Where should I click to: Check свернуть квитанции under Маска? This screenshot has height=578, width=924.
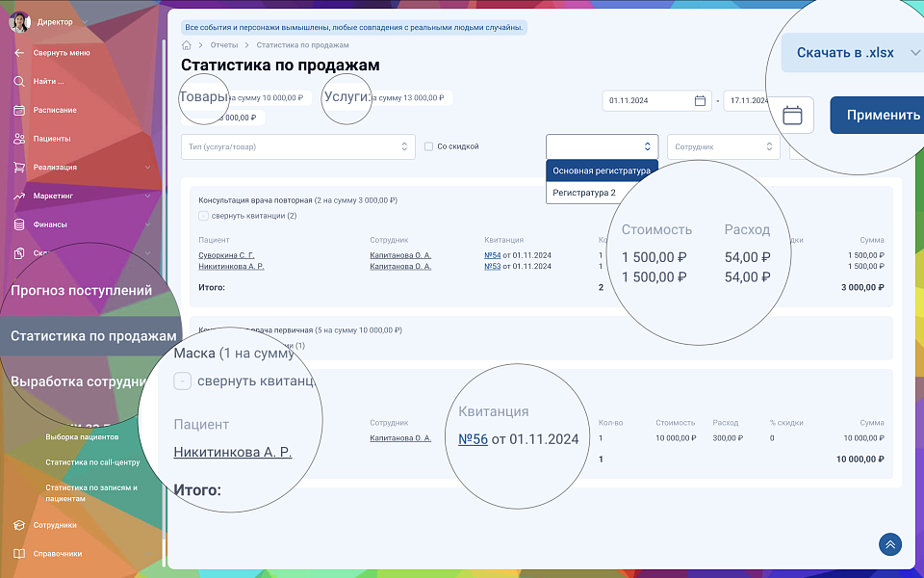tap(182, 381)
